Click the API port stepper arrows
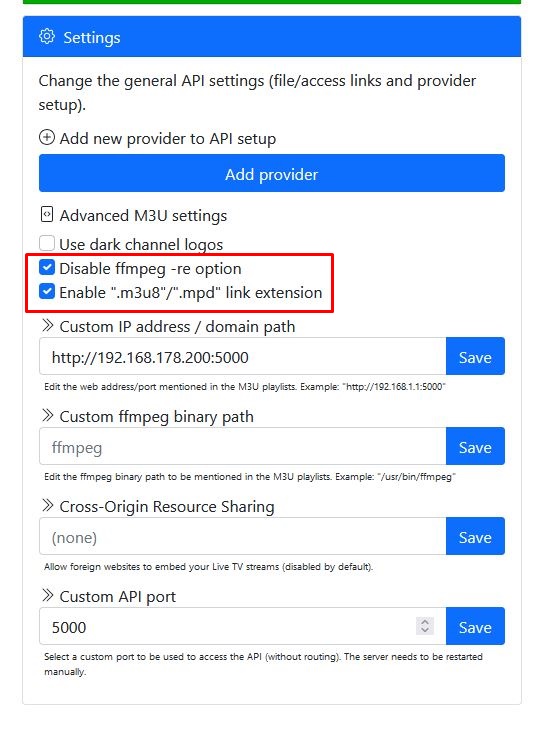 click(425, 626)
